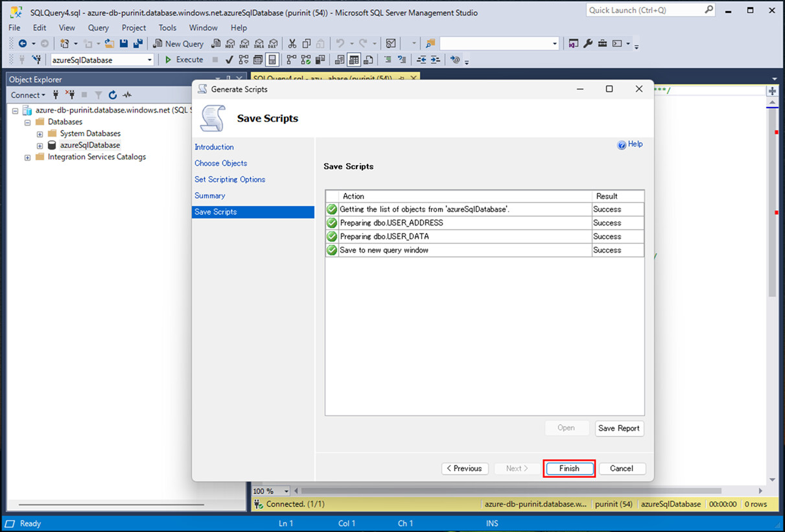Click the Save All icon in toolbar
This screenshot has height=532, width=785.
[137, 43]
